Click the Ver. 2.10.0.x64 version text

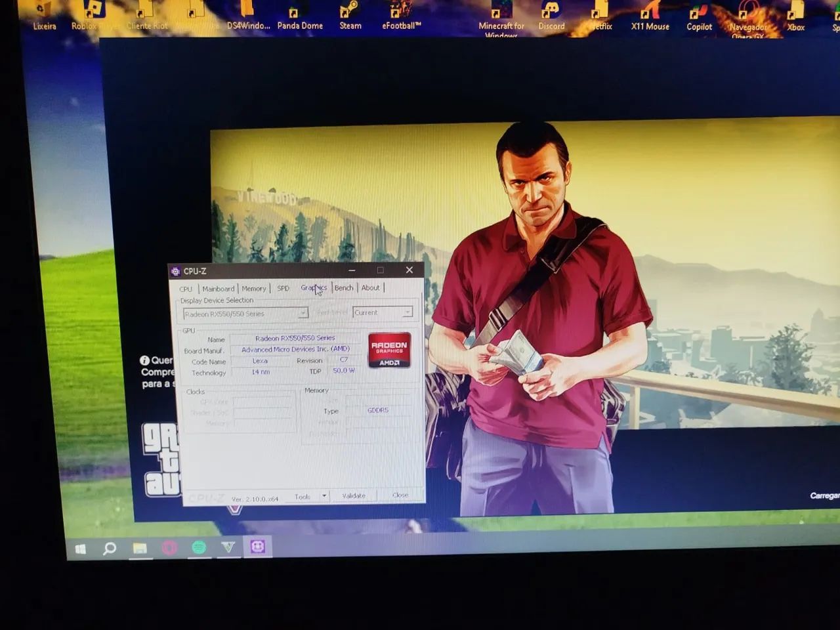pos(255,499)
